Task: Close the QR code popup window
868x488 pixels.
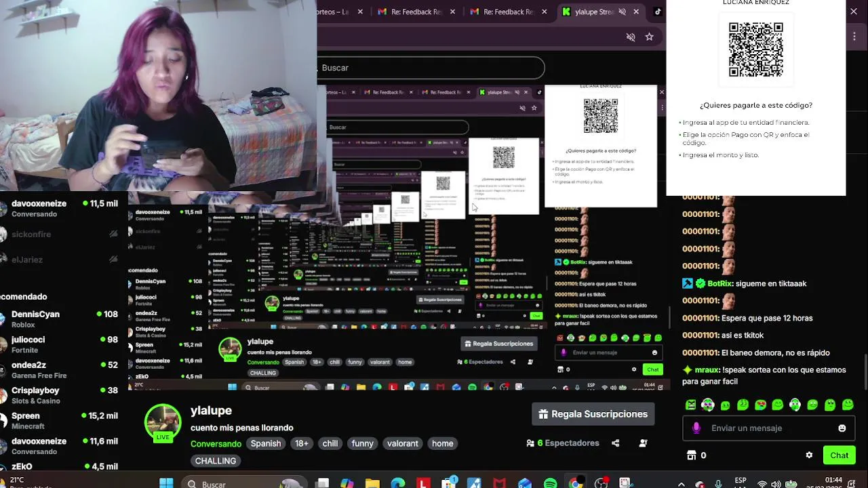Action: click(x=853, y=12)
